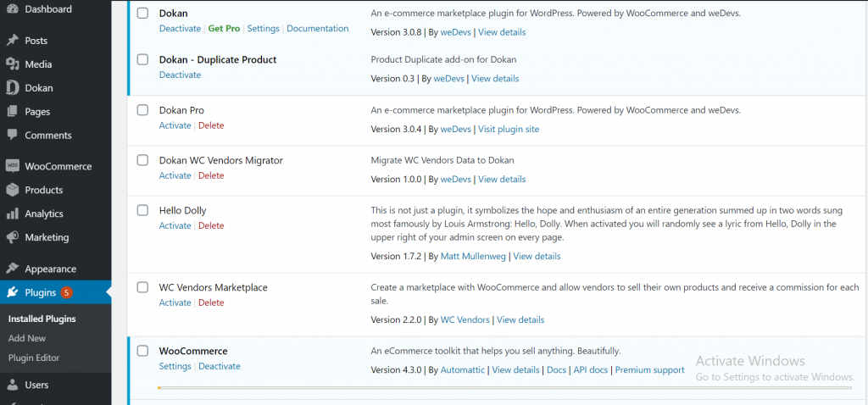Screen dimensions: 868x405
Task: Open Matt Mullenweg author link
Action: point(473,256)
